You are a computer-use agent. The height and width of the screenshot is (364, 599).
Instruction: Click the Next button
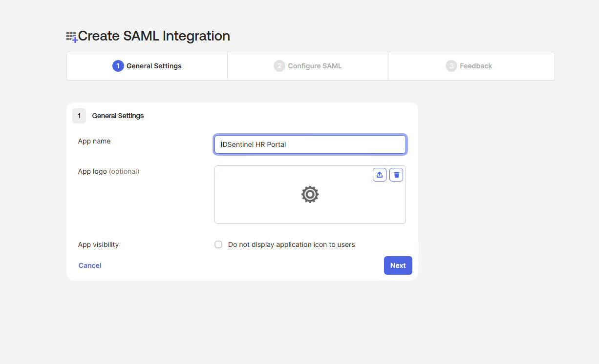(398, 265)
